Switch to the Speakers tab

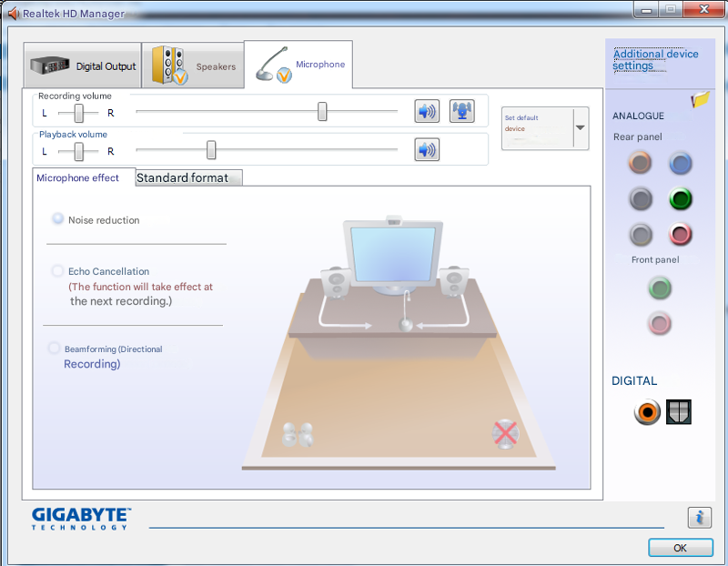pyautogui.click(x=193, y=66)
